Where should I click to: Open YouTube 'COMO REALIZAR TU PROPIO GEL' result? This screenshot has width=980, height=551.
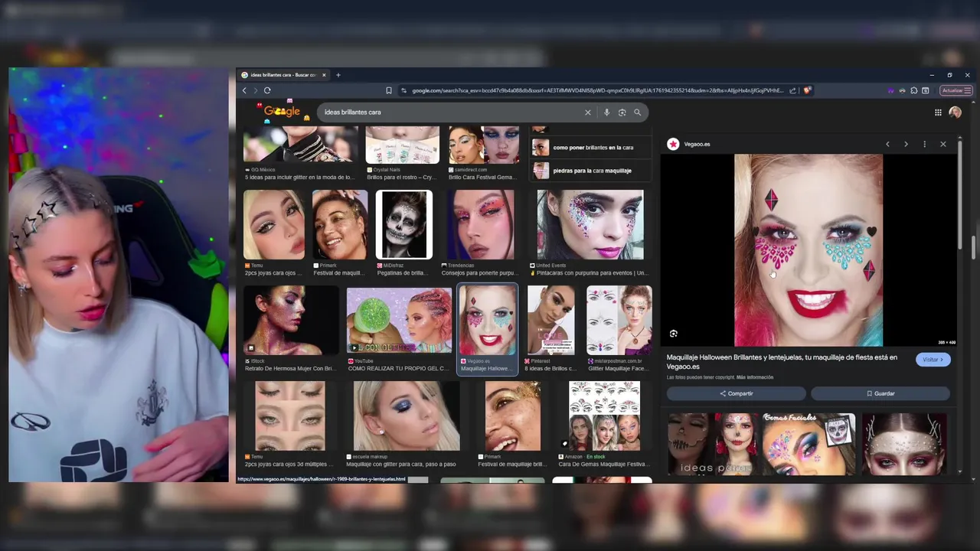tap(399, 321)
